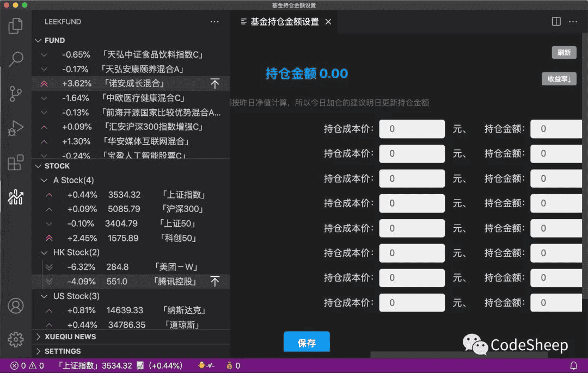
Task: Select 美团-W stock row
Action: coord(131,267)
